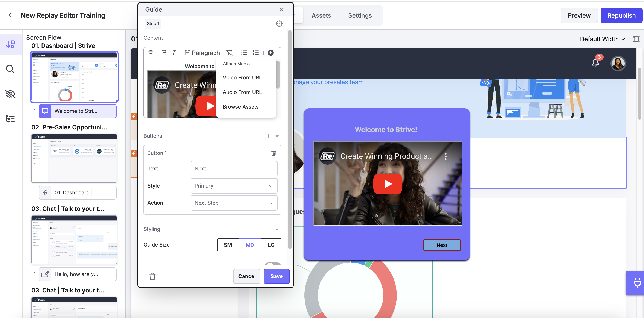
Task: Republish the demo
Action: pyautogui.click(x=621, y=15)
